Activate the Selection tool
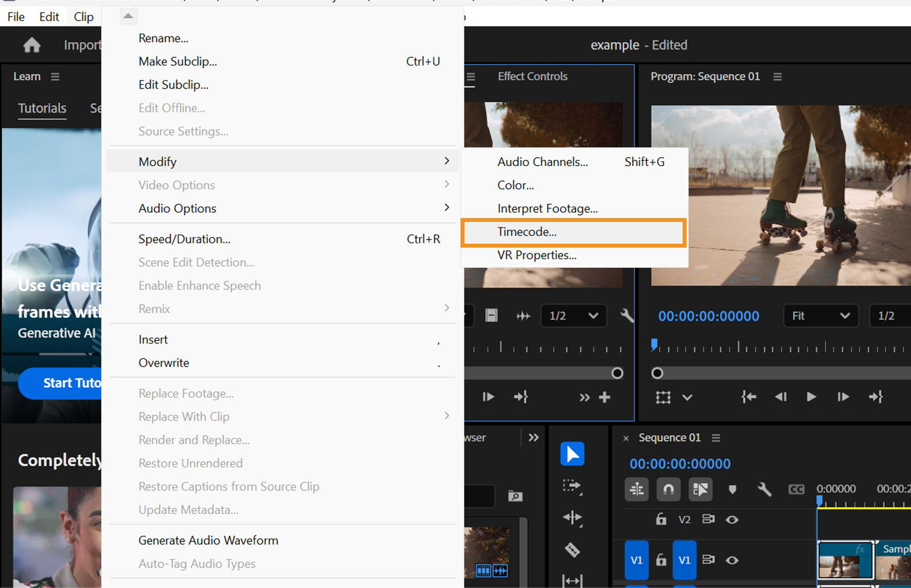The height and width of the screenshot is (588, 911). [x=572, y=453]
